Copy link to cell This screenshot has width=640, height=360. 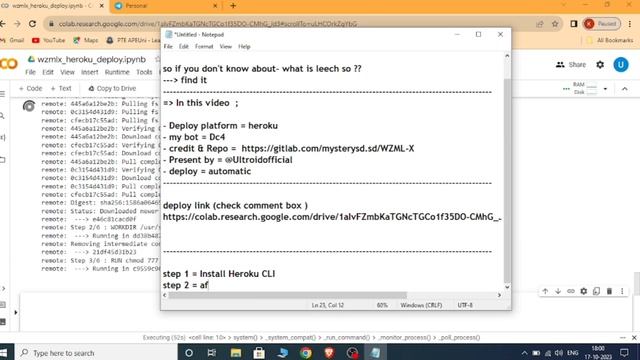tap(571, 291)
